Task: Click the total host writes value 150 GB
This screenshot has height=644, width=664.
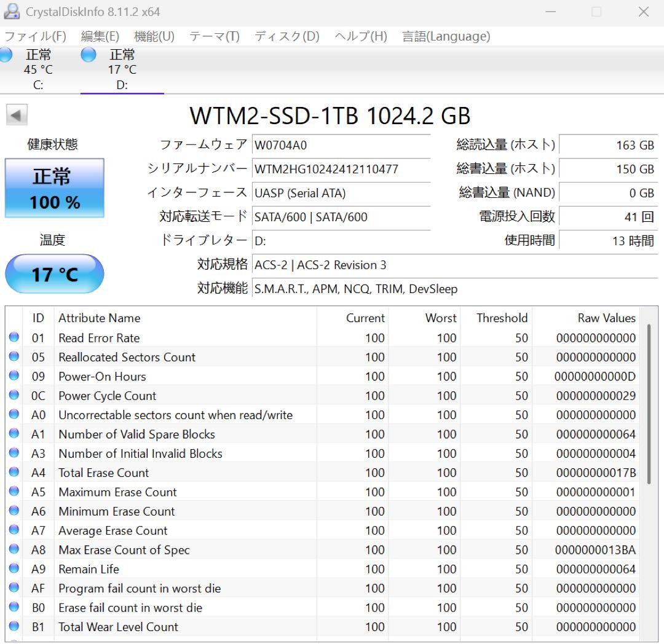Action: (x=608, y=169)
